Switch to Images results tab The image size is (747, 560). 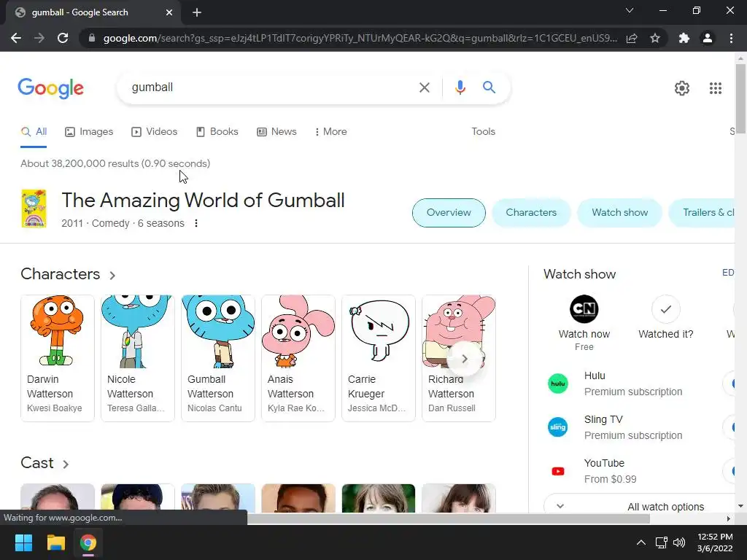click(89, 131)
